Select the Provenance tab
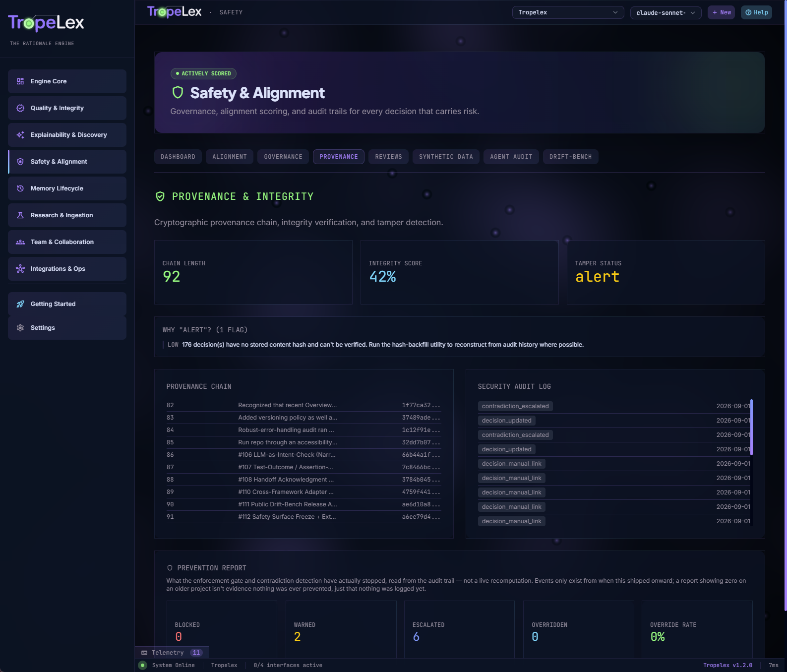The image size is (787, 672). [x=339, y=157]
